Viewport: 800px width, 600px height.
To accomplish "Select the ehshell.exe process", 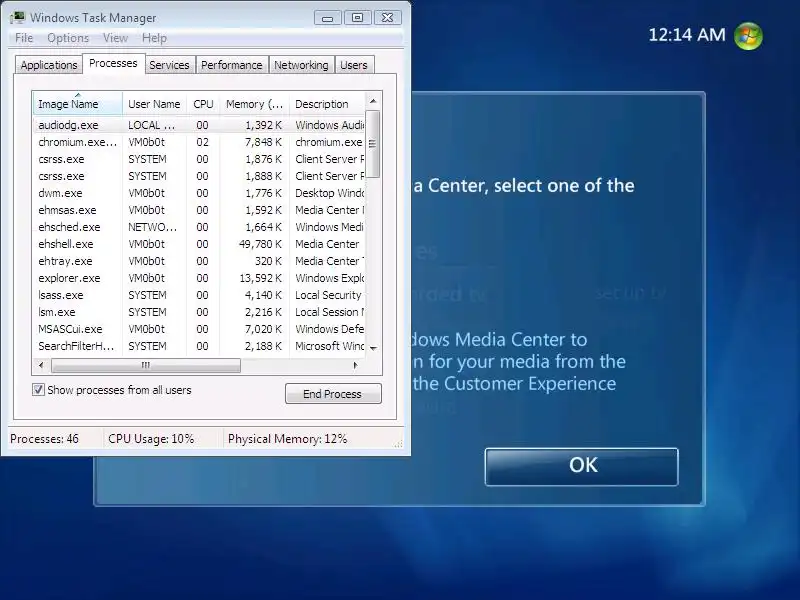I will (x=199, y=244).
